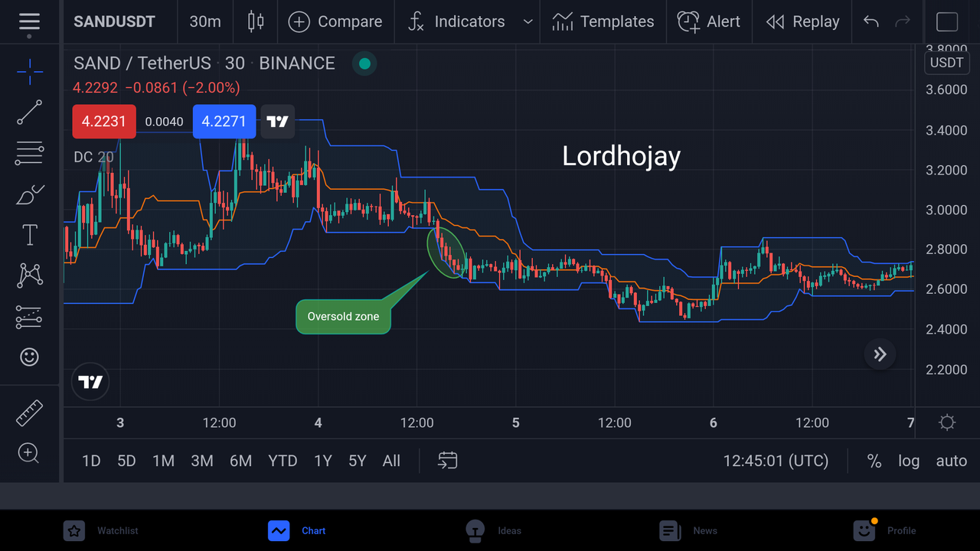Open the News tab

pos(688,530)
